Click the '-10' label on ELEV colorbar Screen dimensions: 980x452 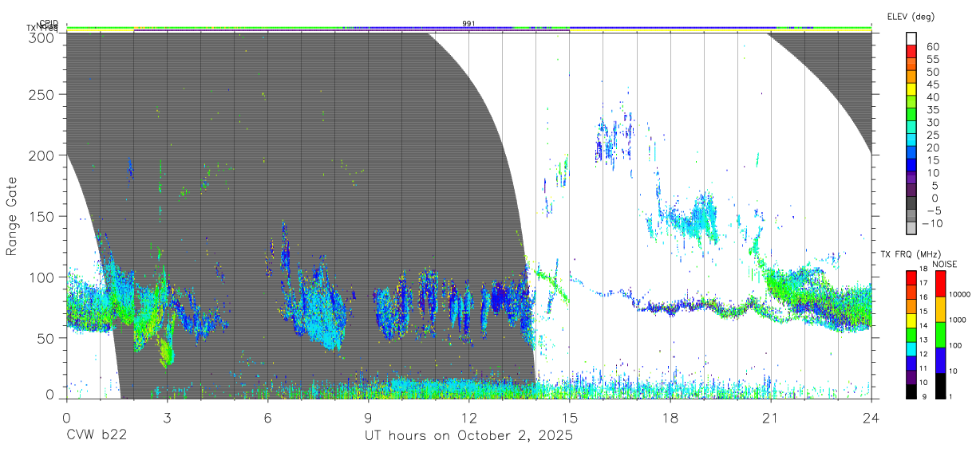click(931, 223)
